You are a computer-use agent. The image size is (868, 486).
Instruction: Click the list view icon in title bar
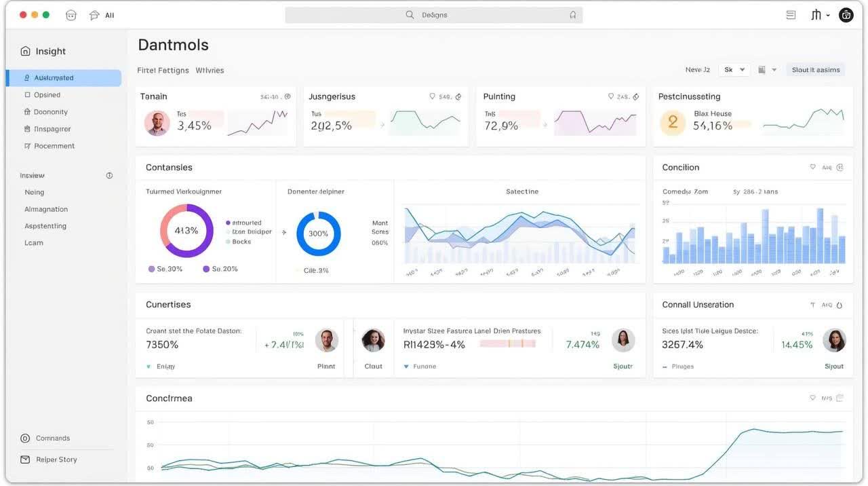791,15
